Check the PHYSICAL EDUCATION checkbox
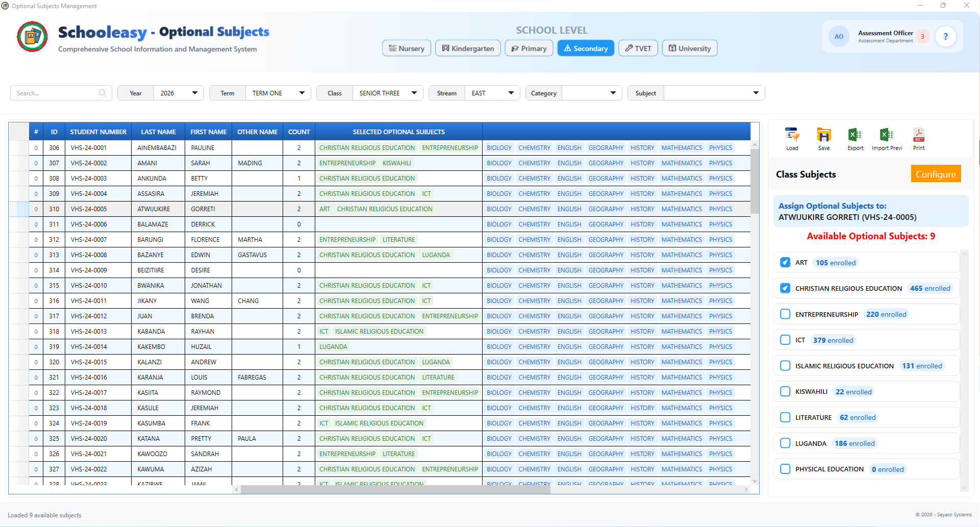The image size is (980, 527). click(785, 469)
